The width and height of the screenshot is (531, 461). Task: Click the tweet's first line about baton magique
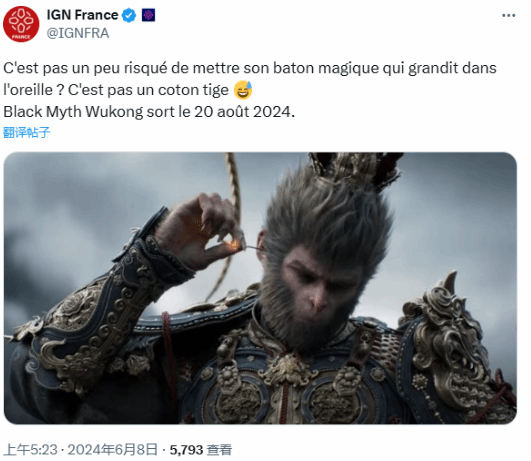click(x=250, y=68)
